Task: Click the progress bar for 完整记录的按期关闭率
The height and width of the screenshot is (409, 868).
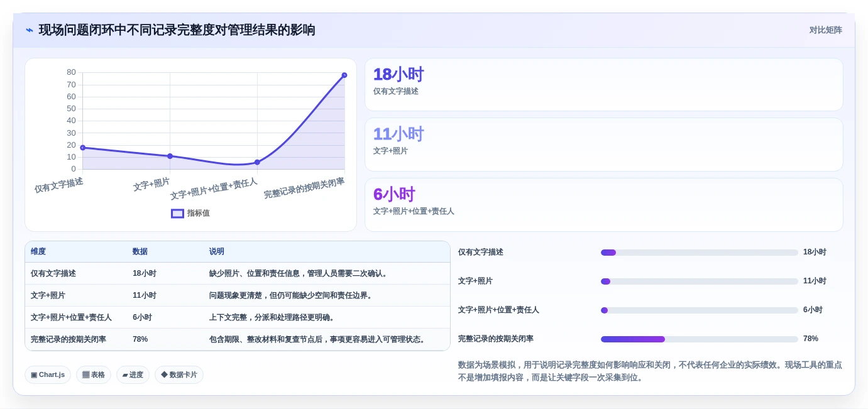Action: tap(700, 339)
